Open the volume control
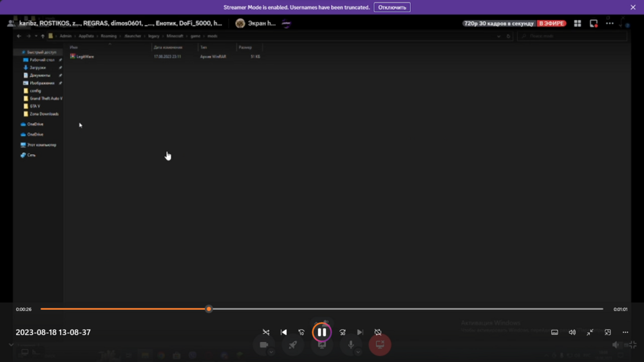Screen dimensions: 644x362 tap(572, 332)
